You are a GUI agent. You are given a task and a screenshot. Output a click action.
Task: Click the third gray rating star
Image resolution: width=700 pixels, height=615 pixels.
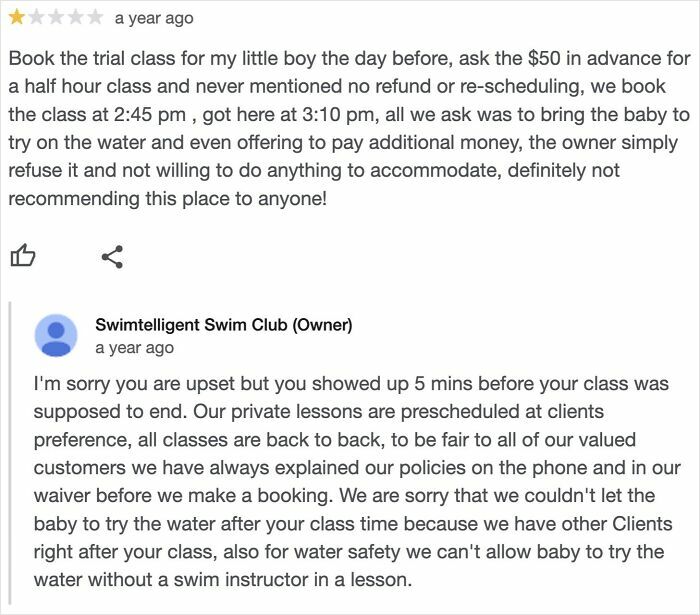(57, 17)
